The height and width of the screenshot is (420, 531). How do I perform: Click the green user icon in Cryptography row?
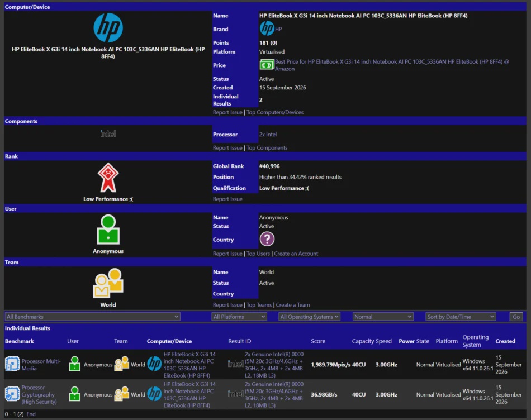pyautogui.click(x=75, y=394)
